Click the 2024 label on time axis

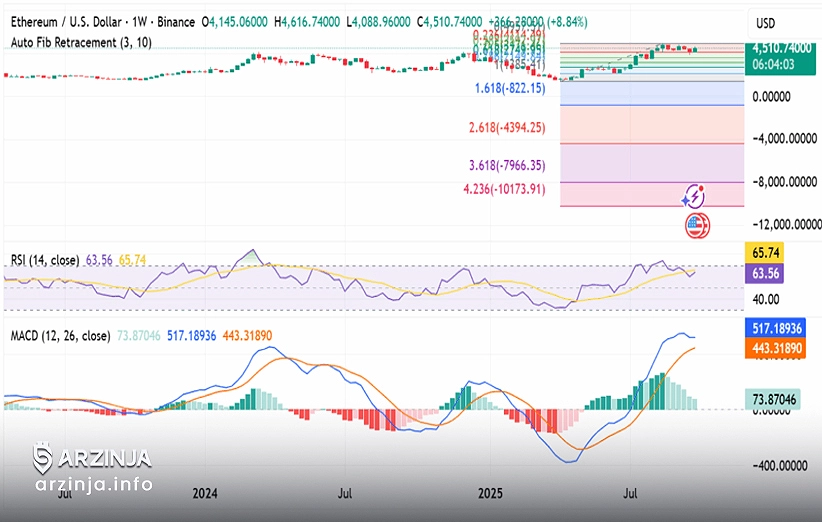(x=205, y=493)
